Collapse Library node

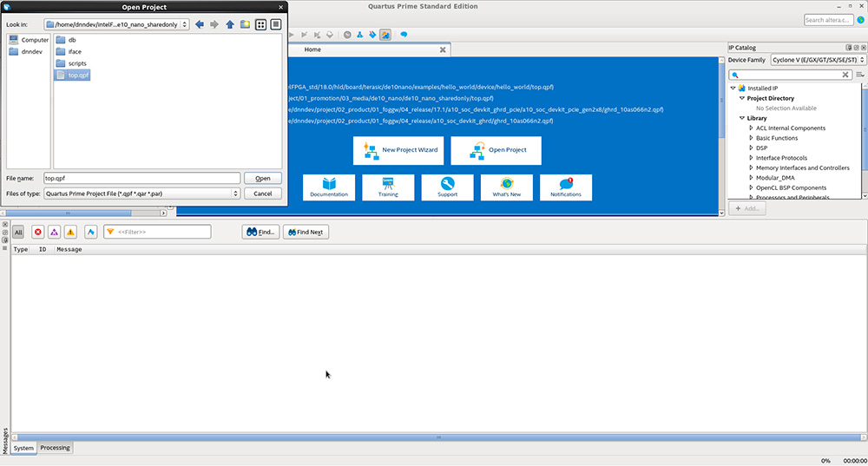(x=742, y=118)
